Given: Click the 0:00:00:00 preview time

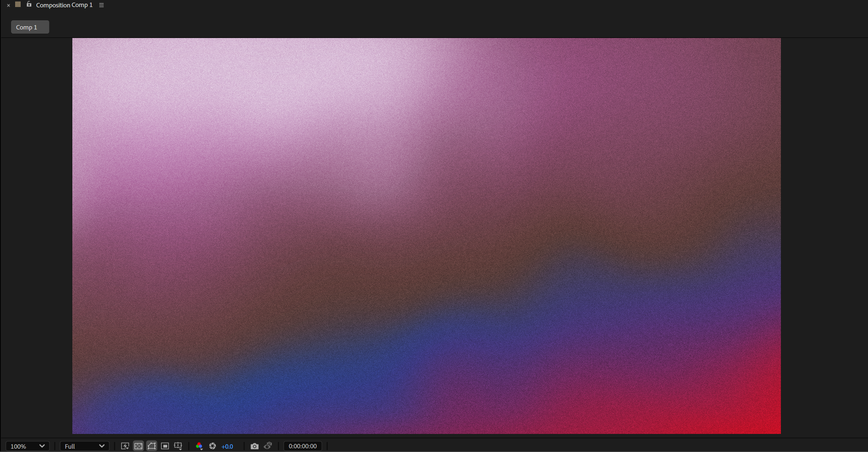Looking at the screenshot, I should (303, 446).
